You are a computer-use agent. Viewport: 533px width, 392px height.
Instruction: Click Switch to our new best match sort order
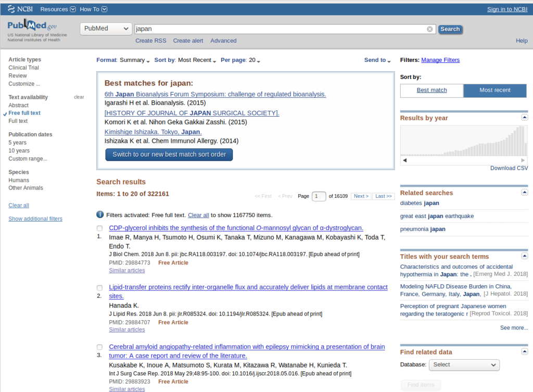coord(169,154)
